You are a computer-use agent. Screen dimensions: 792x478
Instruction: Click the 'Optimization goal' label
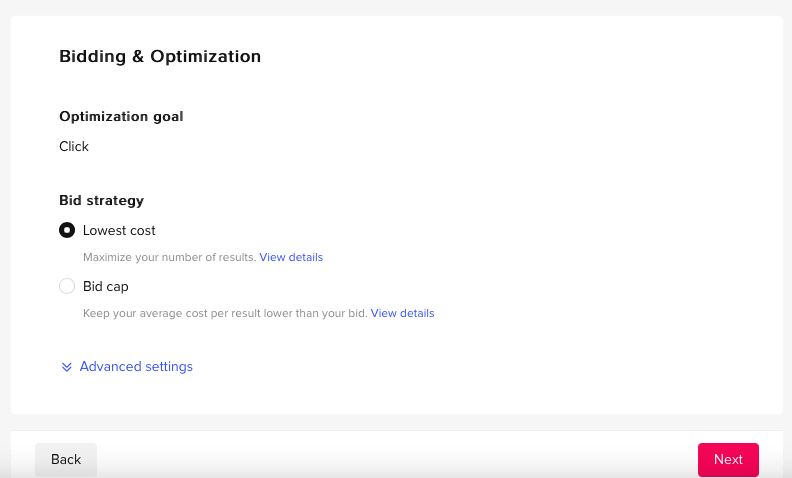[x=121, y=116]
